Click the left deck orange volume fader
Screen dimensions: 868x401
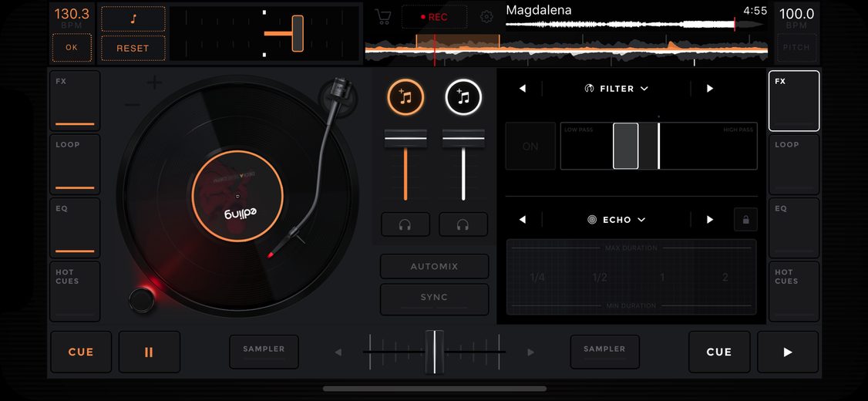(405, 138)
